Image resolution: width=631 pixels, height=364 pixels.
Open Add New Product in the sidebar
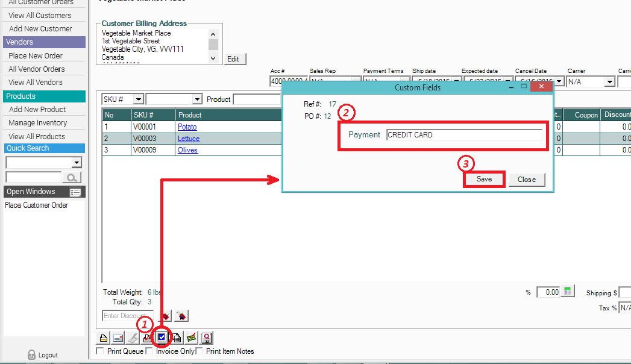[x=37, y=109]
